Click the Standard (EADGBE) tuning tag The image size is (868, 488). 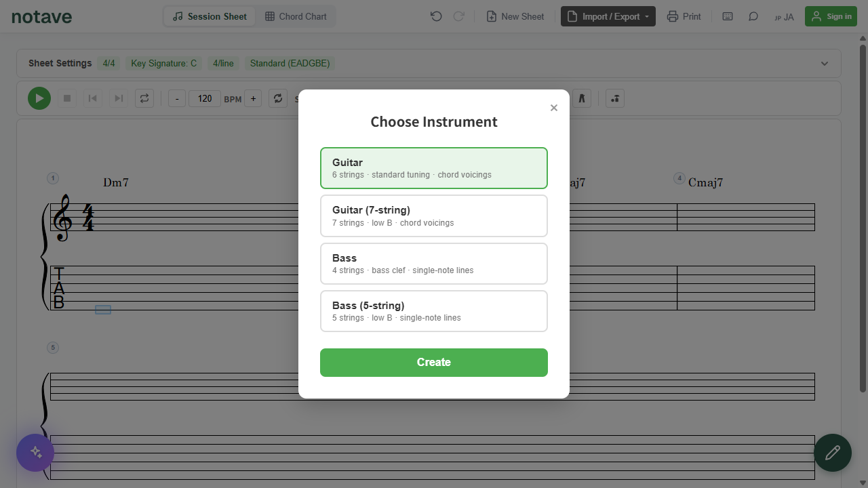pos(290,63)
